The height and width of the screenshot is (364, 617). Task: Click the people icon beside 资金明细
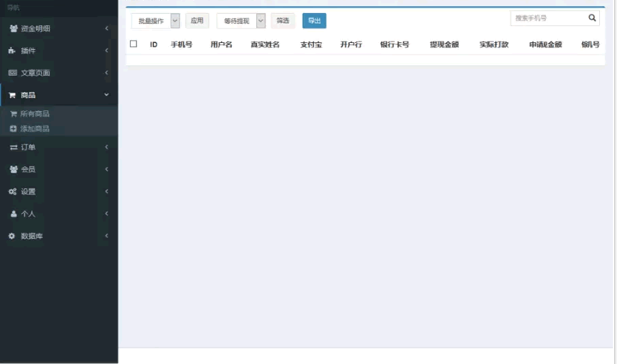point(14,29)
